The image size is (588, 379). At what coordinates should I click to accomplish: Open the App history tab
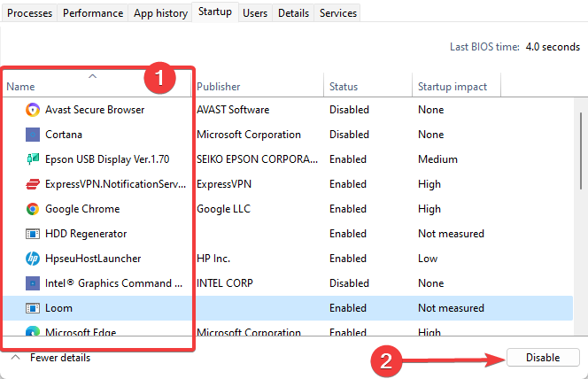click(160, 13)
